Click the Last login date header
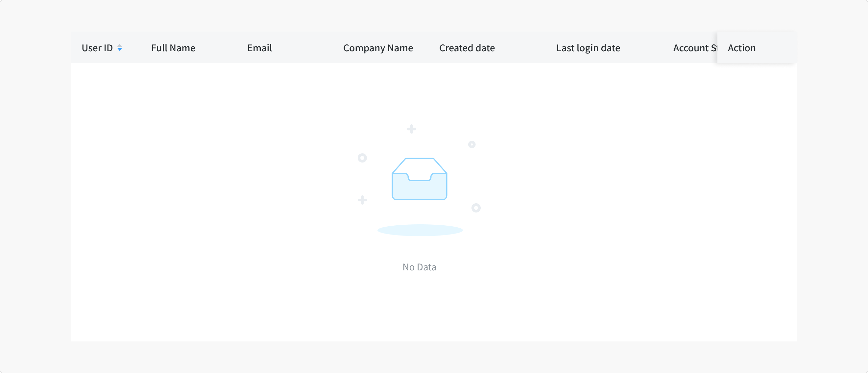The height and width of the screenshot is (373, 868). click(x=588, y=48)
